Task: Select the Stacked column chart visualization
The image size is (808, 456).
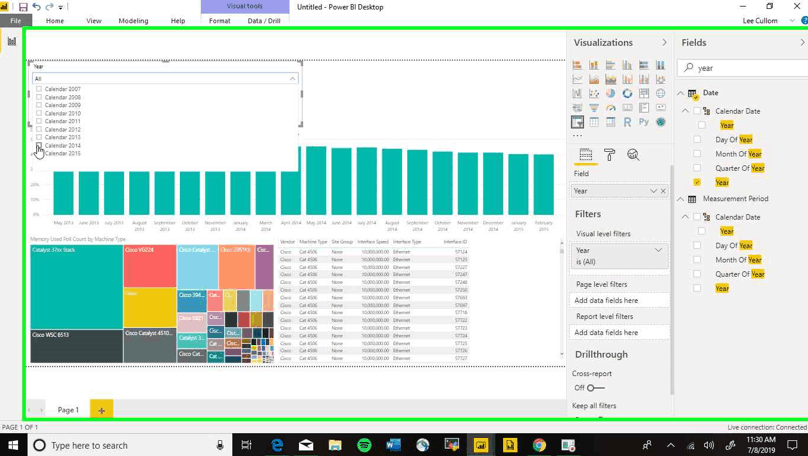Action: [x=594, y=65]
